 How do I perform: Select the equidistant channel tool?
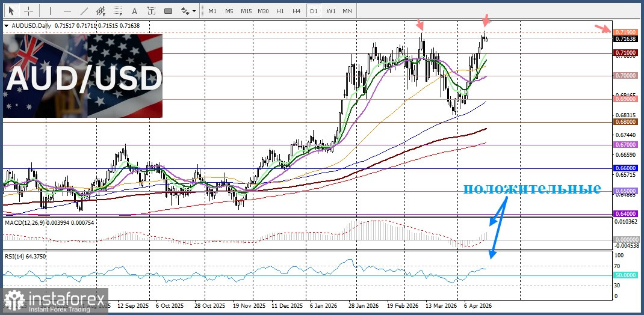[x=101, y=11]
